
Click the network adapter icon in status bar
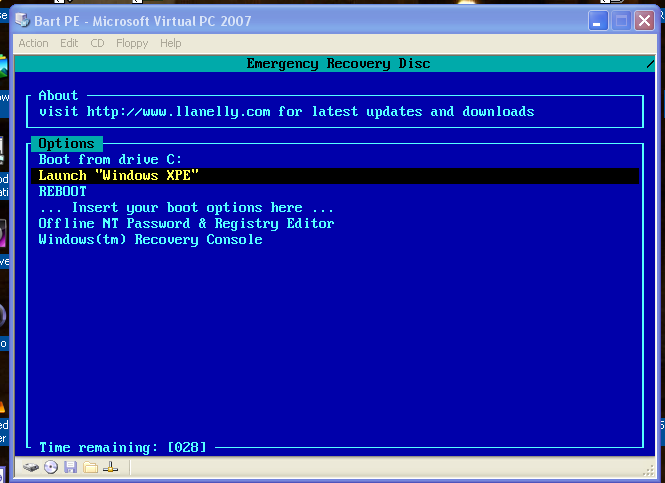pos(111,467)
